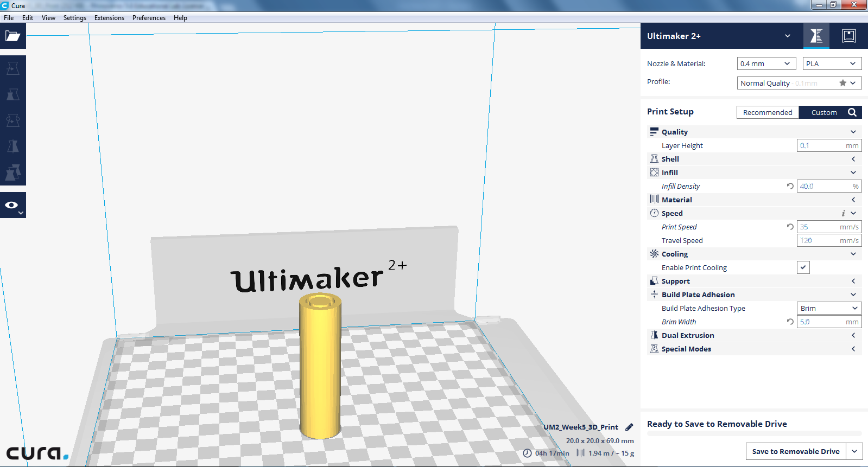Image resolution: width=868 pixels, height=467 pixels.
Task: Click the Cooling fan icon
Action: pyautogui.click(x=654, y=254)
